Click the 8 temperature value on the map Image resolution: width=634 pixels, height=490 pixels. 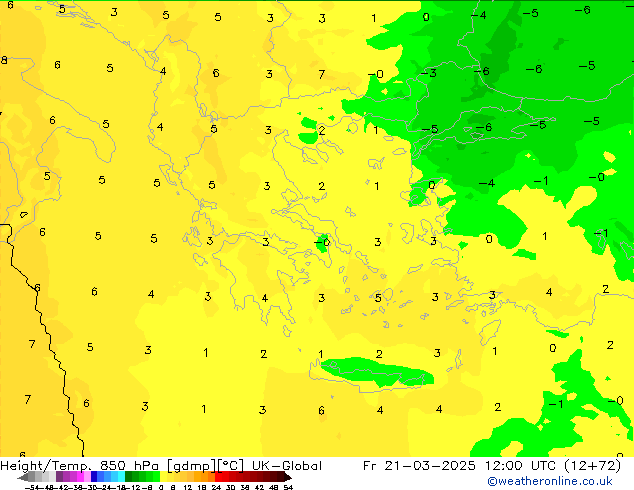click(4, 60)
